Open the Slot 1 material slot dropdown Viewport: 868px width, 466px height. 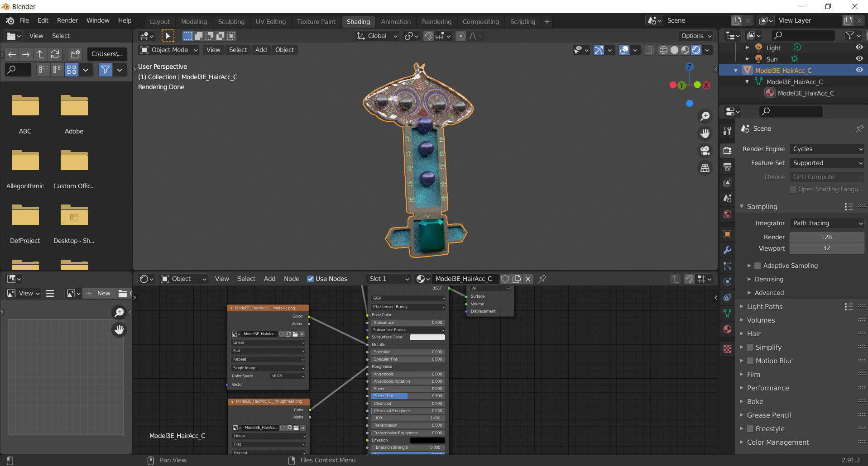[389, 279]
